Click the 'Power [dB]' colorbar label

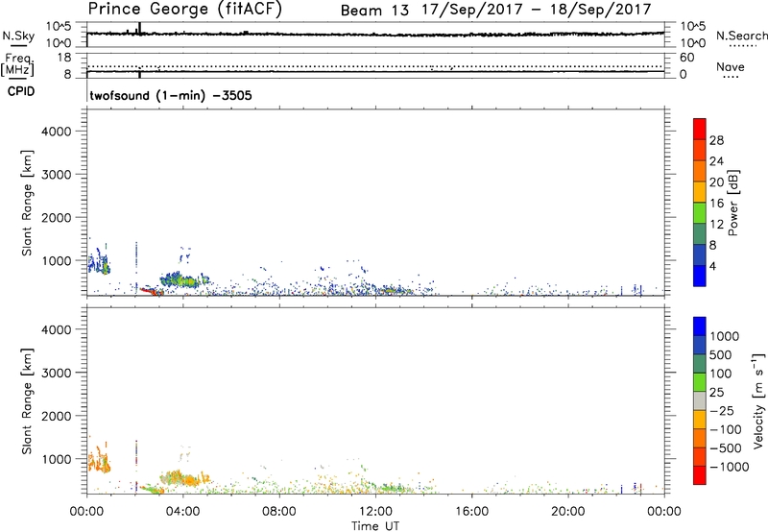pos(732,203)
